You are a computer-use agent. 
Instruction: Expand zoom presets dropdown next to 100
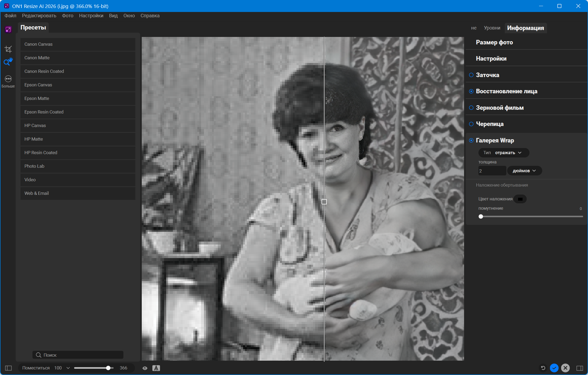pos(68,368)
